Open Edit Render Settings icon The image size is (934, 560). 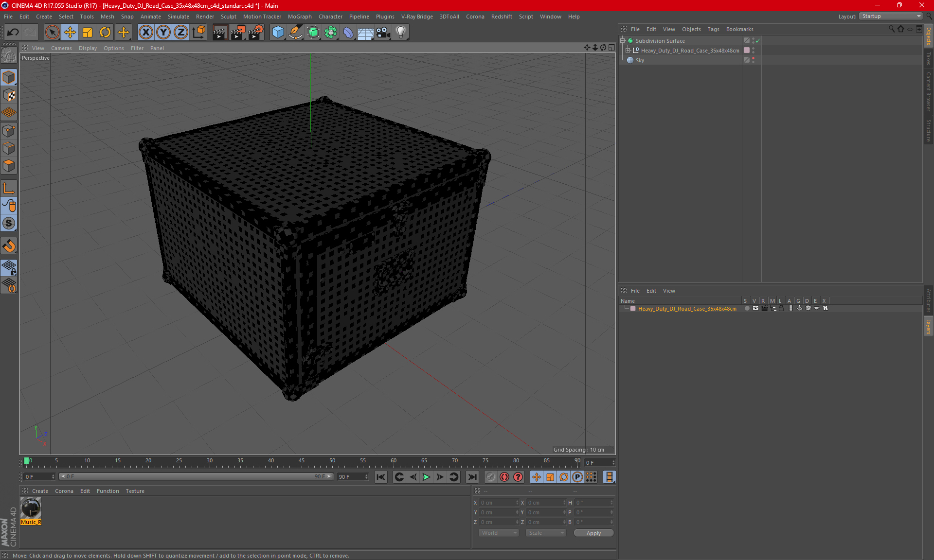point(256,33)
